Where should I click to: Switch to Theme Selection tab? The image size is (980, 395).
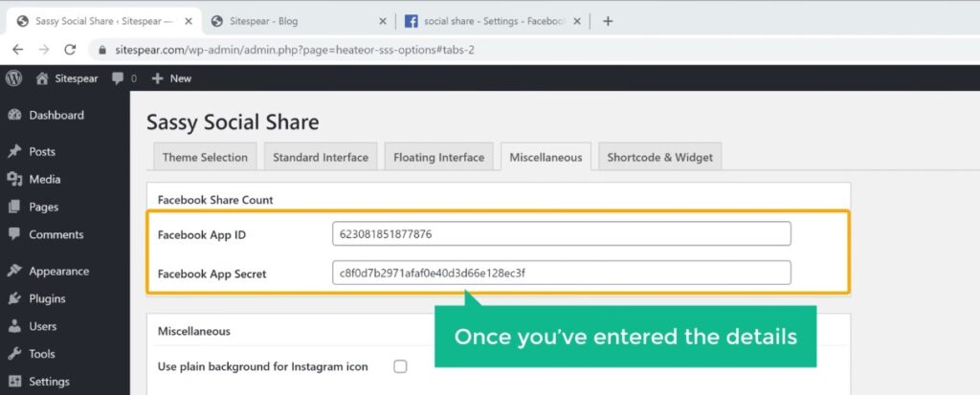205,158
